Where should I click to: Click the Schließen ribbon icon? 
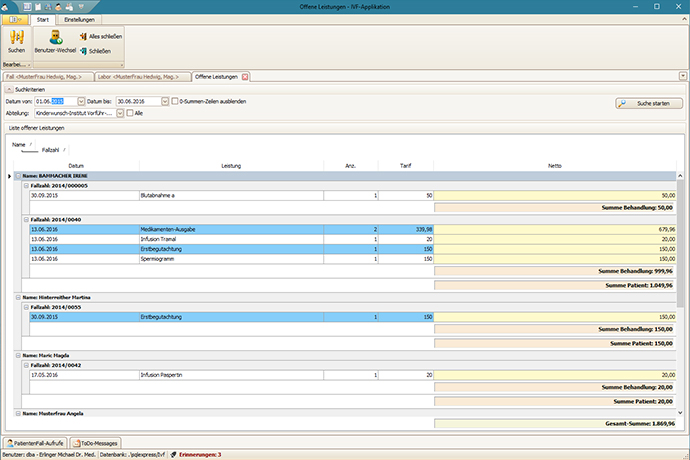83,51
